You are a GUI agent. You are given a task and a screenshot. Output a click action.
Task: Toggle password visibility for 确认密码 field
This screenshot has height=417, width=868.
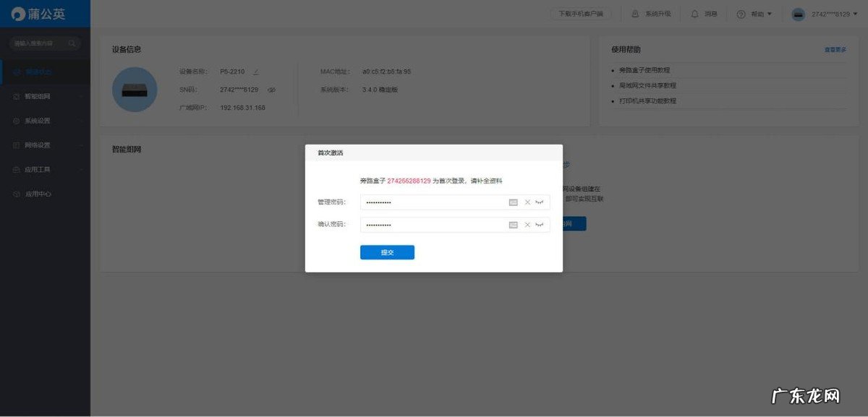coord(538,225)
